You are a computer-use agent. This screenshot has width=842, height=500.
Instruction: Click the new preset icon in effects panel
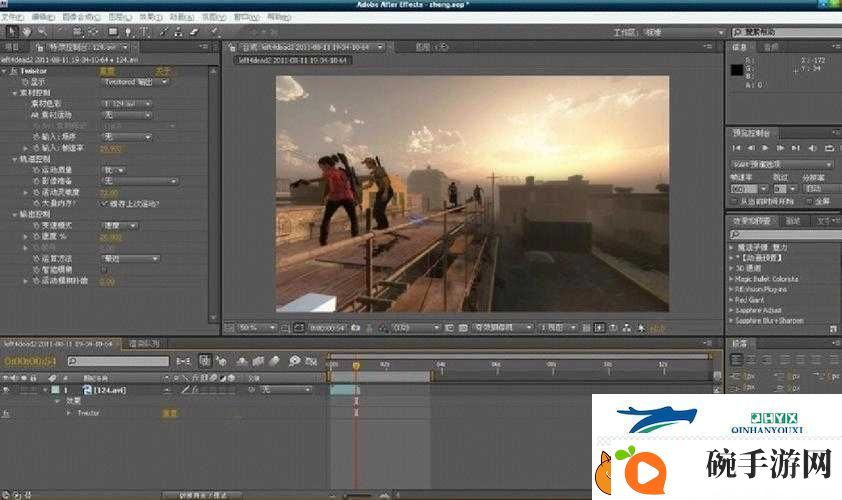(833, 329)
